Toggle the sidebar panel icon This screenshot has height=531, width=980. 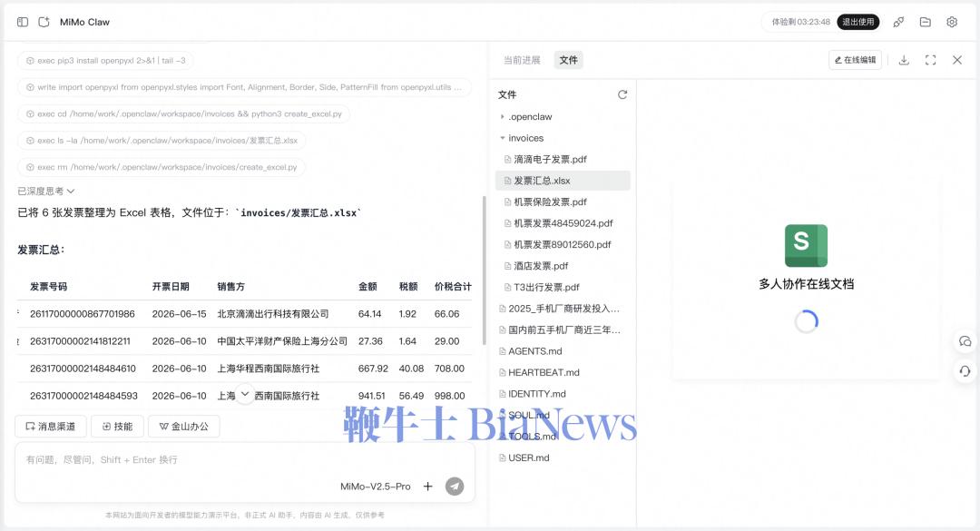[23, 22]
